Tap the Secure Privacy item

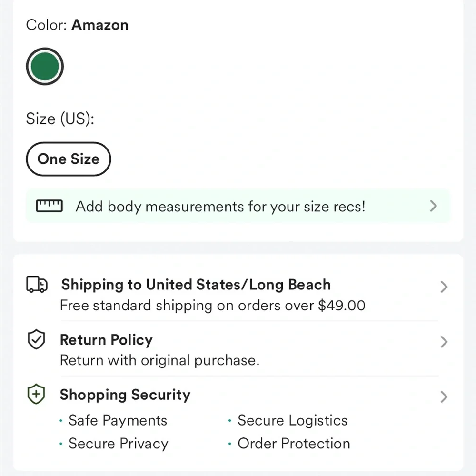[118, 444]
